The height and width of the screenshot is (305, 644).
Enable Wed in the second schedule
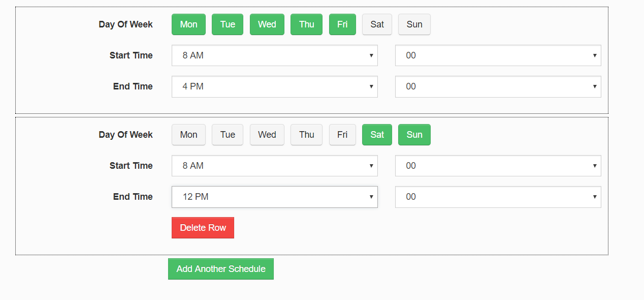[x=267, y=135]
